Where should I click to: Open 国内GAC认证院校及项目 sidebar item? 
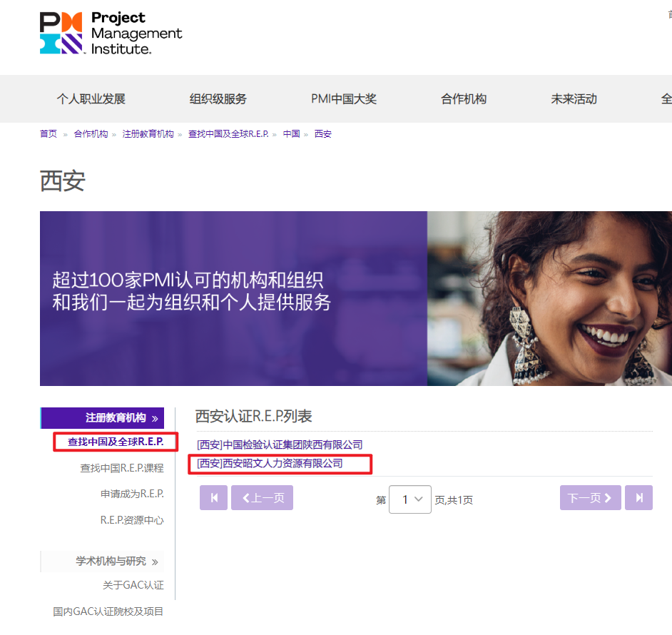[x=108, y=611]
